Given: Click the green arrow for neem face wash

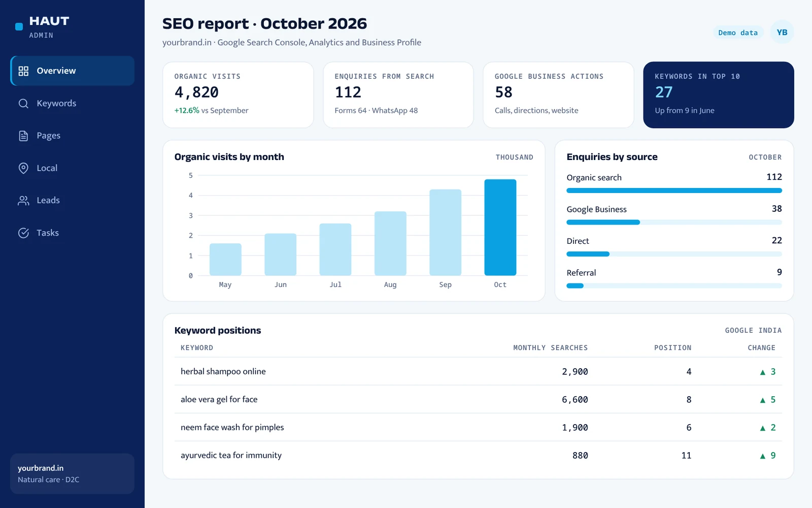Looking at the screenshot, I should (x=762, y=428).
